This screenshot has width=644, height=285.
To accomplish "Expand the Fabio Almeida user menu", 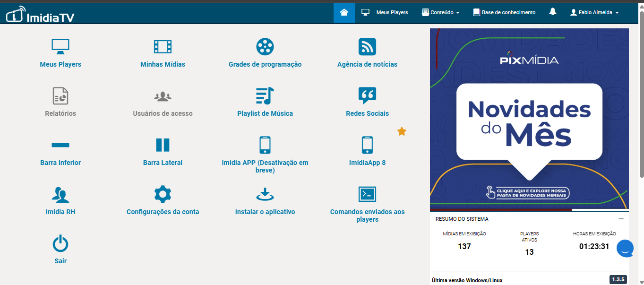I will [x=595, y=12].
